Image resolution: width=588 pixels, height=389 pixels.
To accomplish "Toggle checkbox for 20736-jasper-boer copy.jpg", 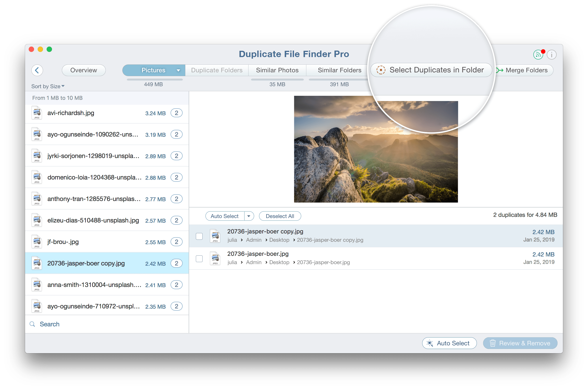I will (199, 235).
